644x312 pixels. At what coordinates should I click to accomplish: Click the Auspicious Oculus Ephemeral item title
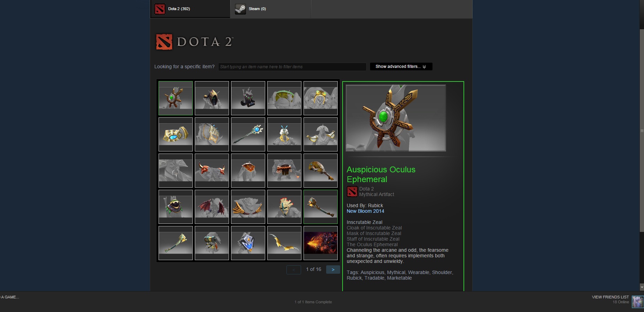[381, 174]
